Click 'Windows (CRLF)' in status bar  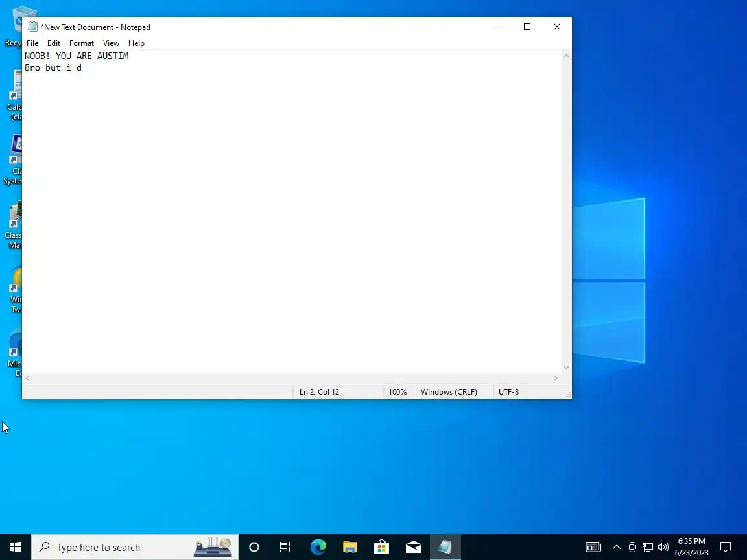[x=449, y=392]
